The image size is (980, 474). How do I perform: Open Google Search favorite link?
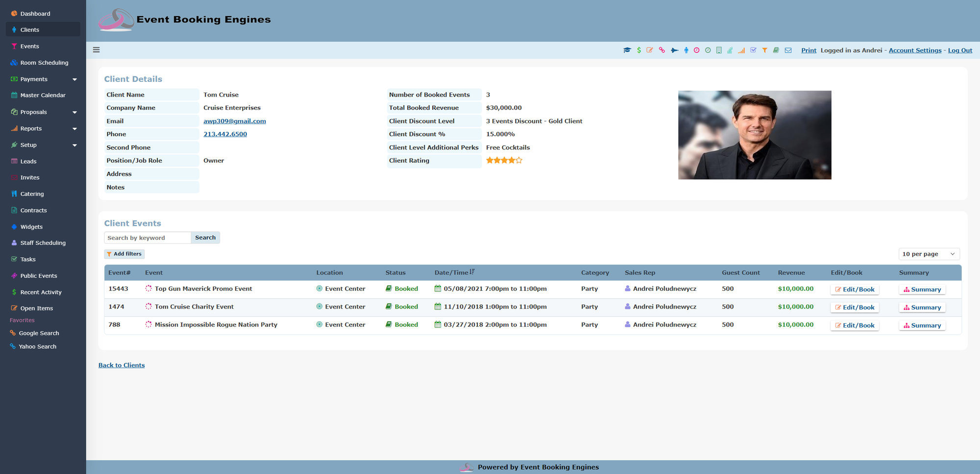(x=39, y=333)
